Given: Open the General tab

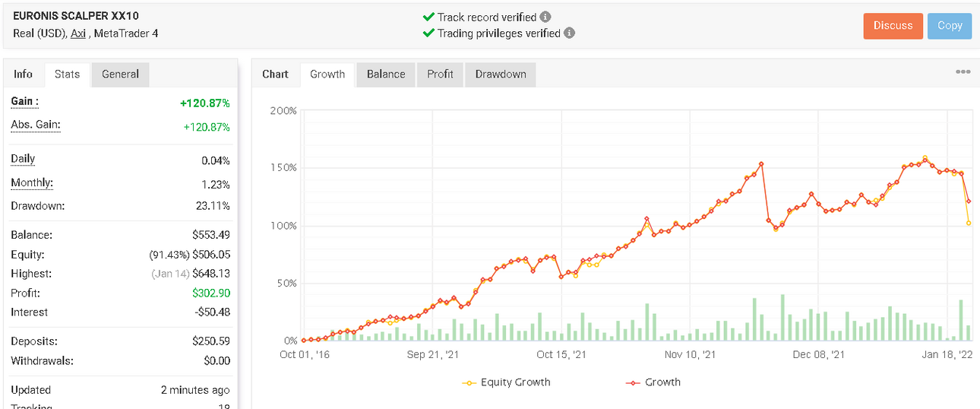Looking at the screenshot, I should [120, 74].
